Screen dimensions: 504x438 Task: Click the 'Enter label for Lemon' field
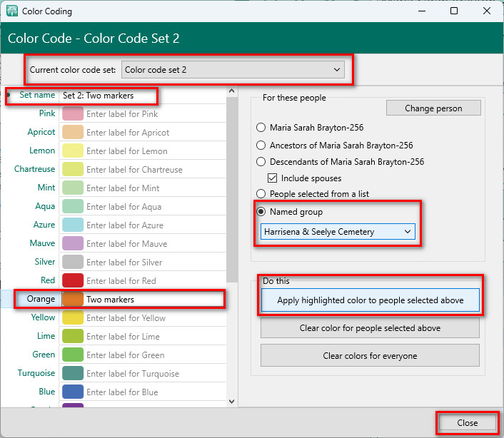coord(156,151)
